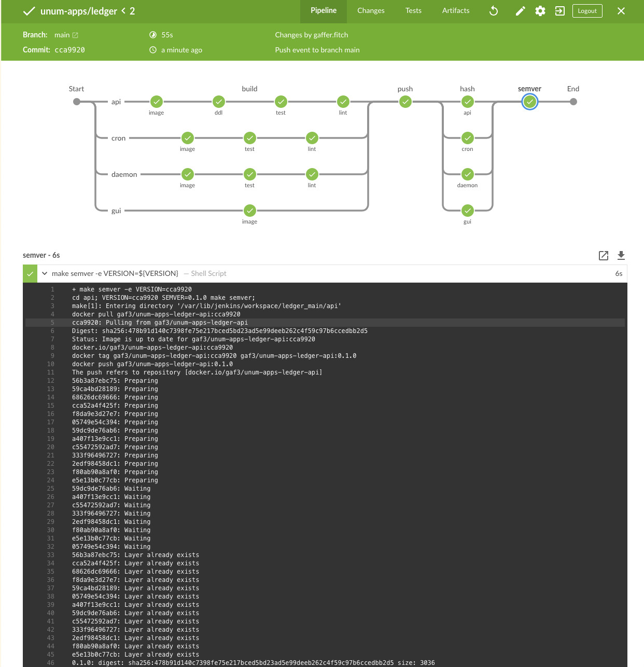Select the hash api stage node
Image resolution: width=644 pixels, height=667 pixels.
coord(468,102)
